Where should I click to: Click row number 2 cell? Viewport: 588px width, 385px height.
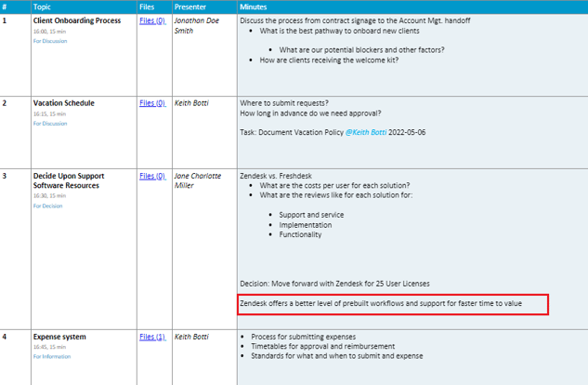coord(16,132)
